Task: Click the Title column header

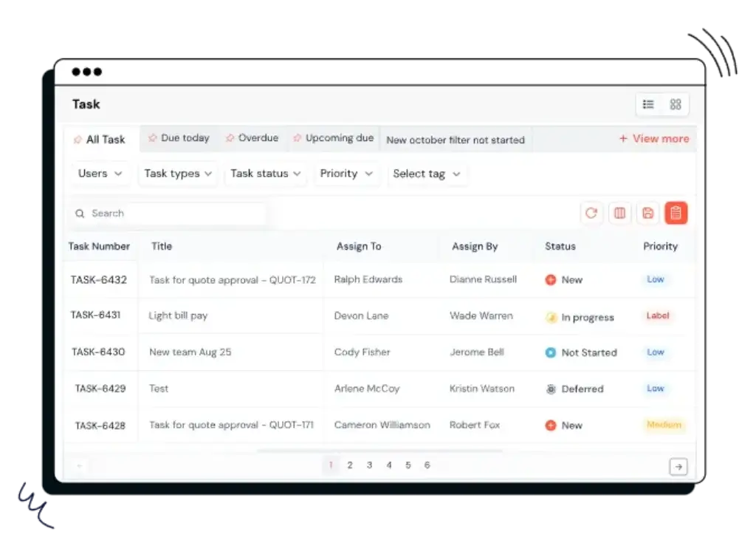Action: click(x=162, y=247)
